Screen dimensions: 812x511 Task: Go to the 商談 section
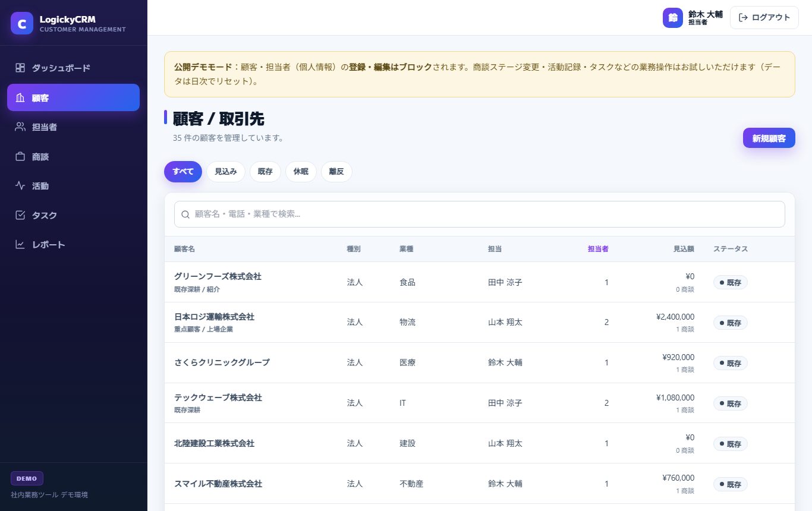pyautogui.click(x=73, y=156)
